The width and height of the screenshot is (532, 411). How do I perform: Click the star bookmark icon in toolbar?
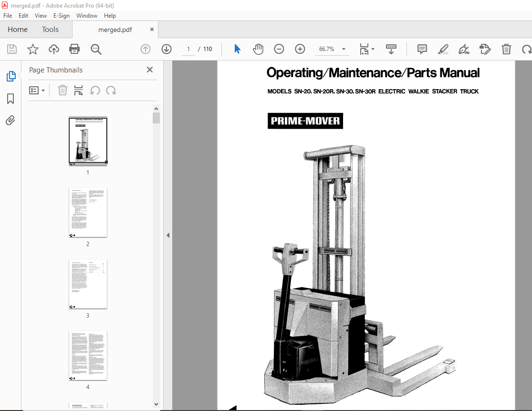coord(32,49)
